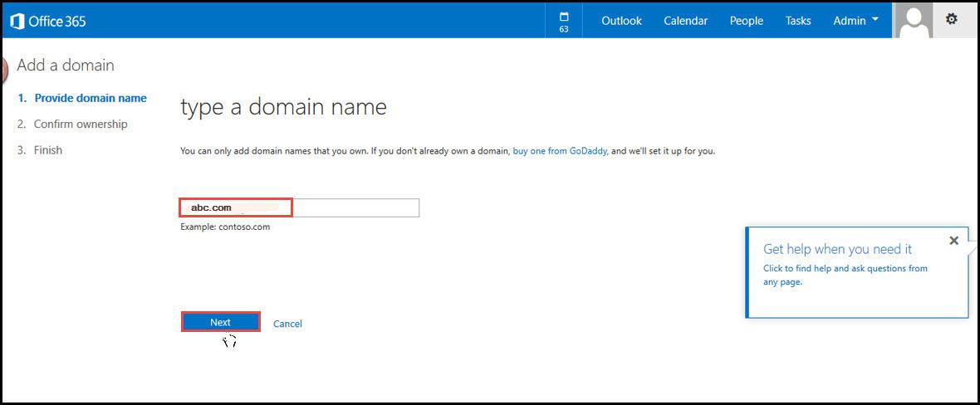
Task: Click the Office 365 logo
Action: click(48, 22)
